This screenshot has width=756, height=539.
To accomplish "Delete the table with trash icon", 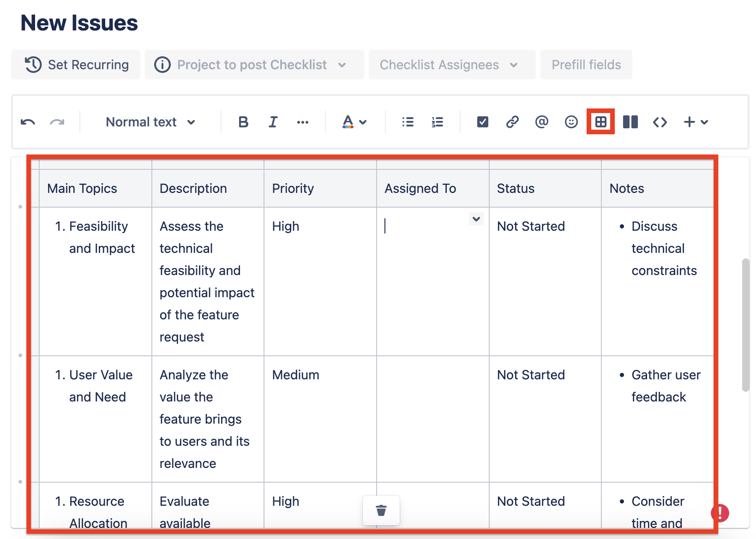I will tap(381, 510).
